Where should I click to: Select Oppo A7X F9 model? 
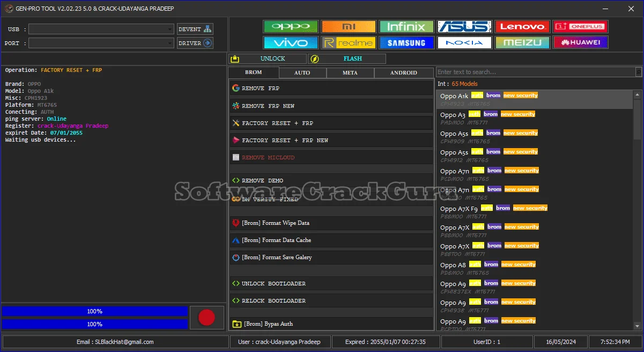click(x=535, y=212)
